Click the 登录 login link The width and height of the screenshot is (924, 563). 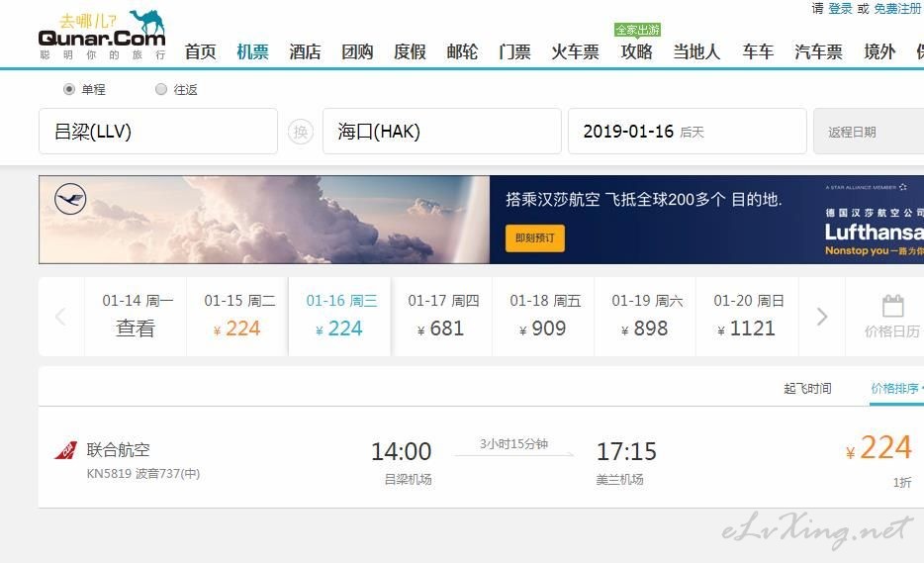point(840,8)
